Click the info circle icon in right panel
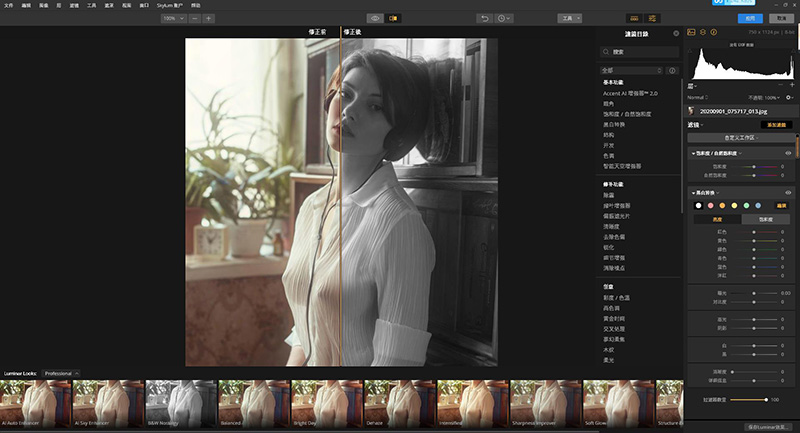Viewport: 800px width, 433px height. pyautogui.click(x=714, y=32)
